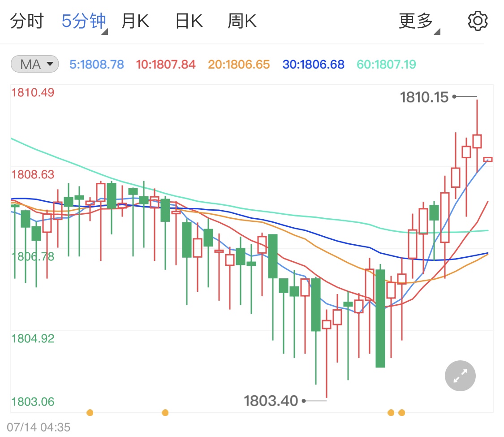Click the axis label 1808.63
Screen dimensions: 504x437
pyautogui.click(x=33, y=175)
